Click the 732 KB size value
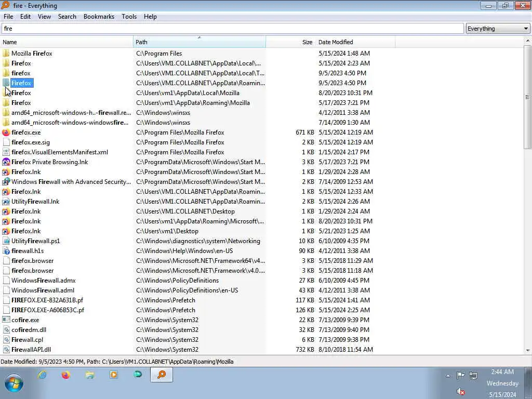Viewport: 532px width, 399px height. tap(304, 350)
